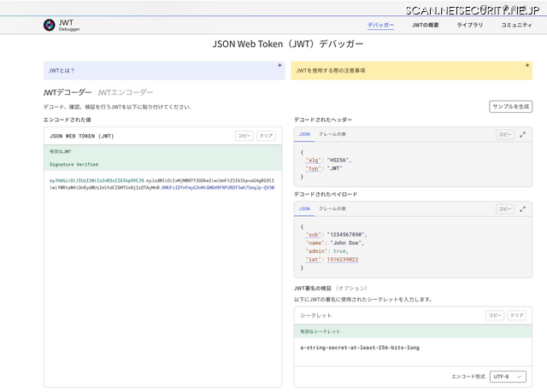
Task: Open the encoding format UTF-8 dropdown
Action: point(508,376)
